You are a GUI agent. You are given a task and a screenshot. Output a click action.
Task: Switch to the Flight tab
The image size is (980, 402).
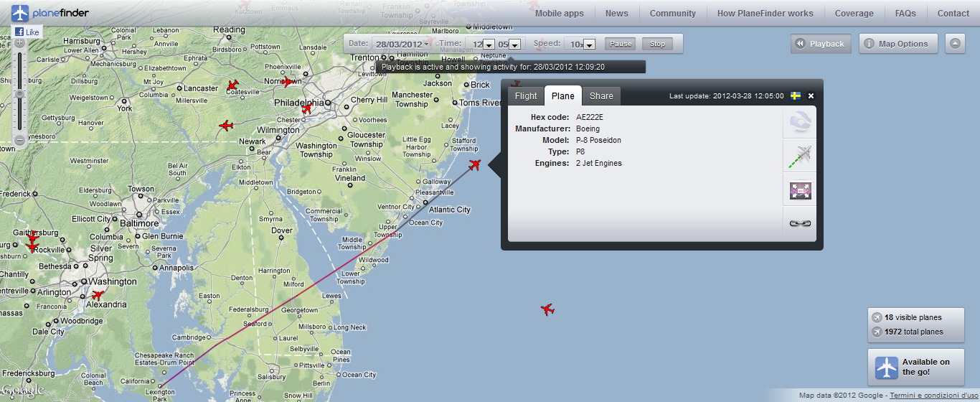point(526,96)
